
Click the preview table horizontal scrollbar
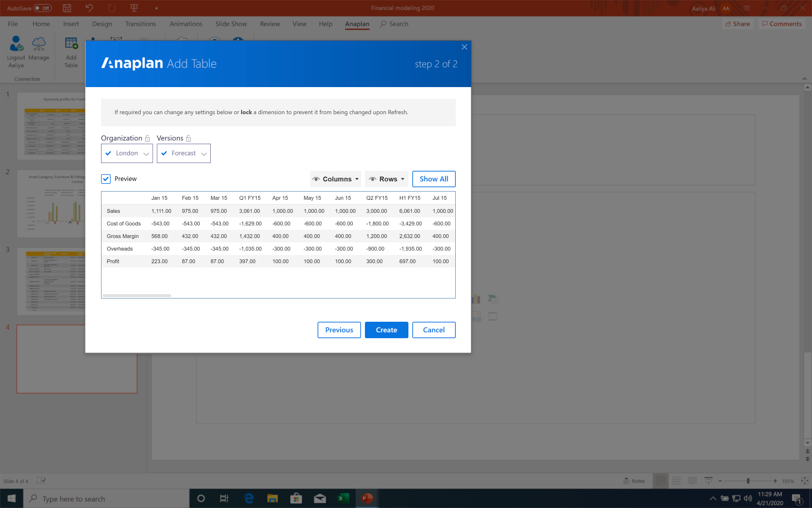(x=137, y=295)
